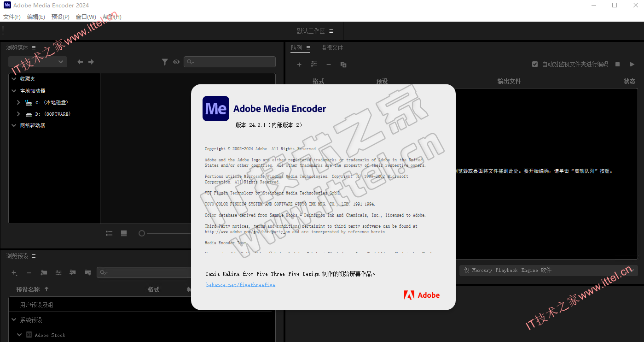Remove queue item with minus icon
Viewport: 644px width, 342px height.
click(x=329, y=65)
